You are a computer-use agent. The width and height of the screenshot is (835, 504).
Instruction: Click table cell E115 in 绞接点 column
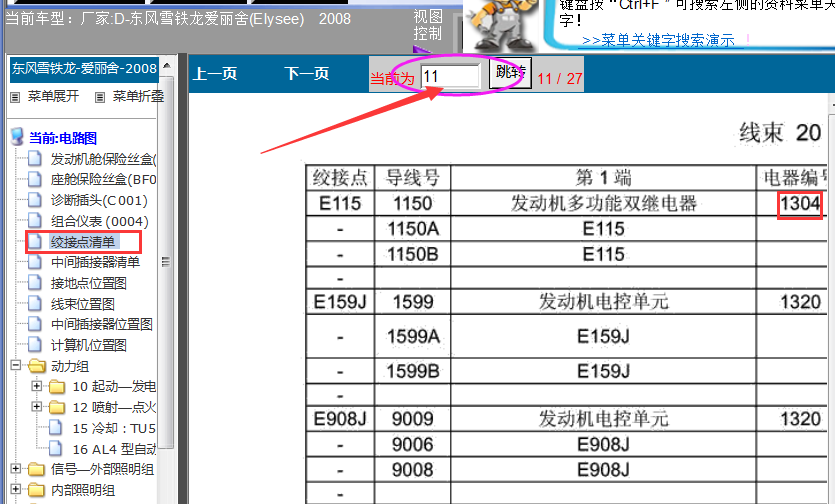pos(340,203)
